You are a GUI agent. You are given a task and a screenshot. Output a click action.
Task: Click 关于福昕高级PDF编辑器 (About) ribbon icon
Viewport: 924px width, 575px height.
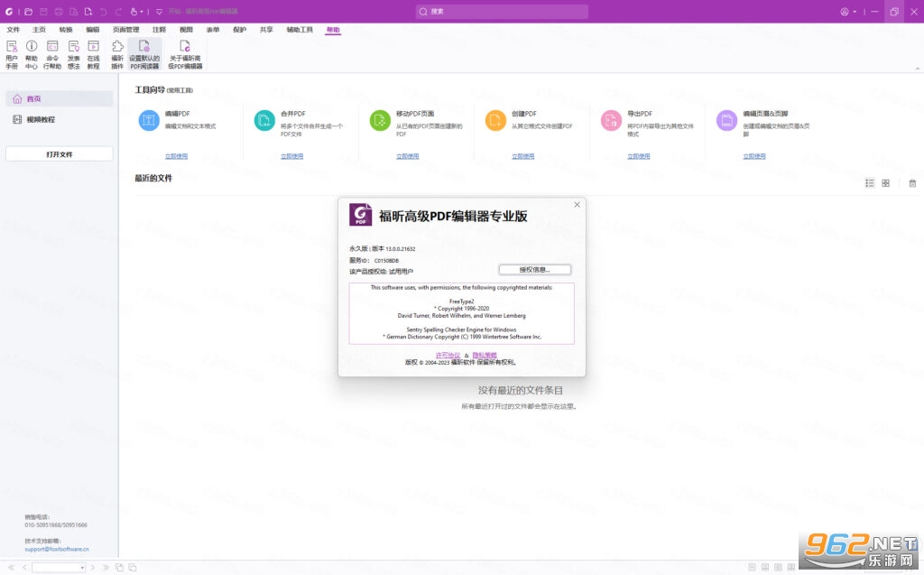[x=185, y=54]
